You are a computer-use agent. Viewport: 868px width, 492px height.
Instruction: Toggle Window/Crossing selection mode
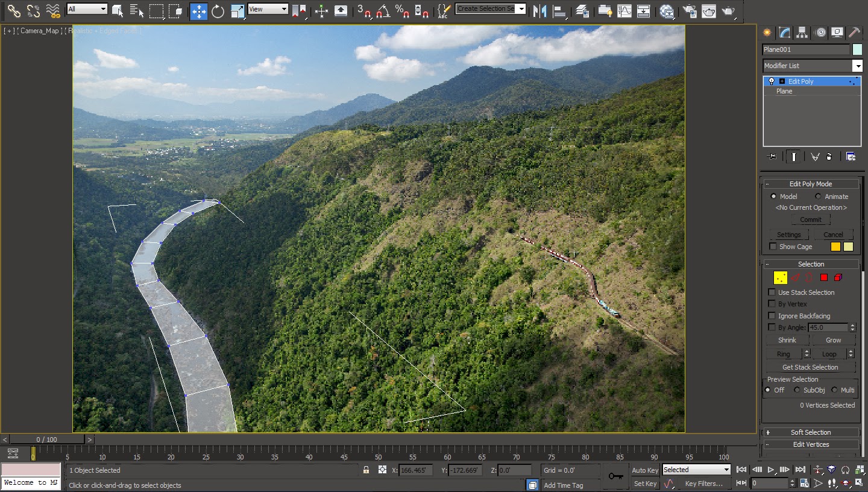point(176,10)
